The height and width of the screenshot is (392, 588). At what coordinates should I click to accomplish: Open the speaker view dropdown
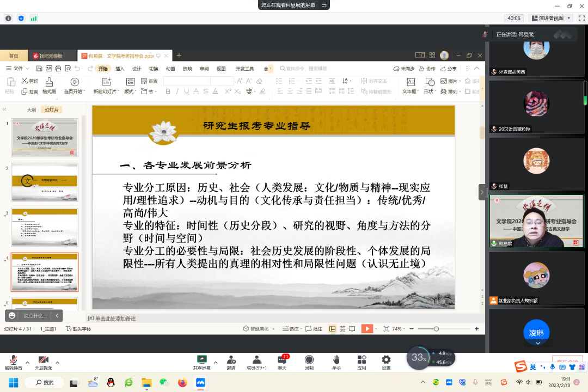coord(551,18)
